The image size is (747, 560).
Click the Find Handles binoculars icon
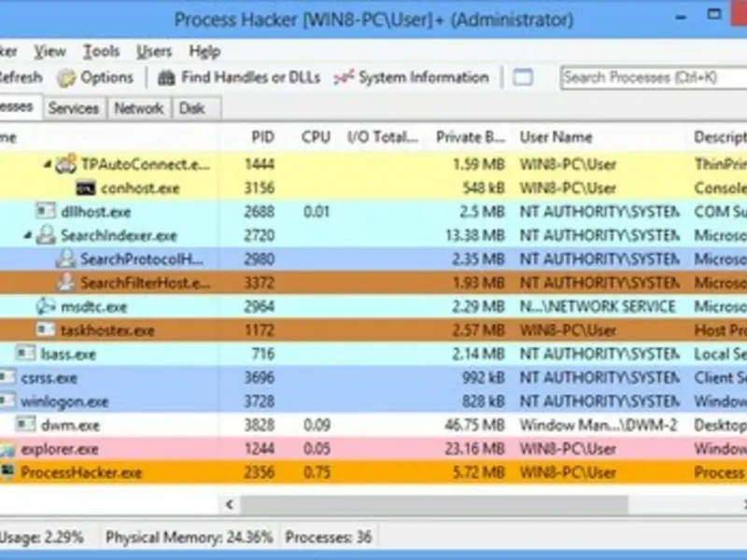pyautogui.click(x=166, y=77)
